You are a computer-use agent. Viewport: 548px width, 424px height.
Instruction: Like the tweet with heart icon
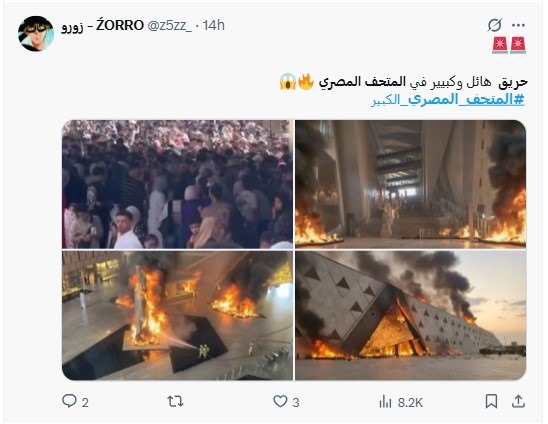[280, 401]
